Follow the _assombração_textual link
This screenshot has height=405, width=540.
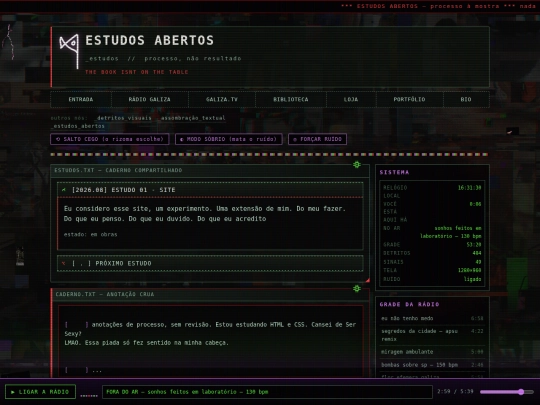[191, 118]
